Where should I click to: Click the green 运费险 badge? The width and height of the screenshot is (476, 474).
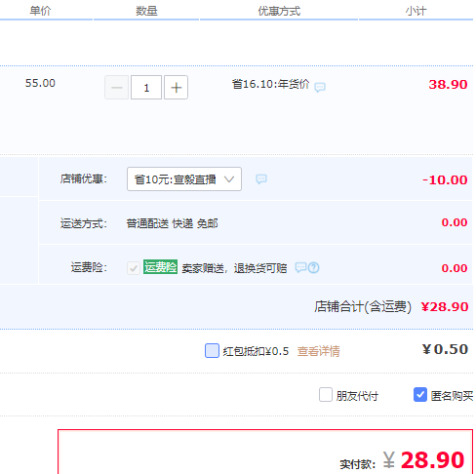point(160,267)
